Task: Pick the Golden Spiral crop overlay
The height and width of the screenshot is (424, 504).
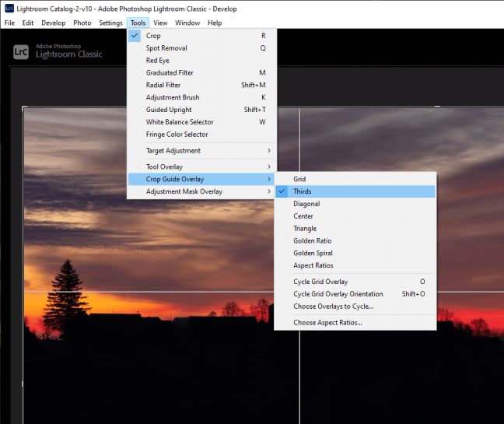Action: tap(313, 254)
